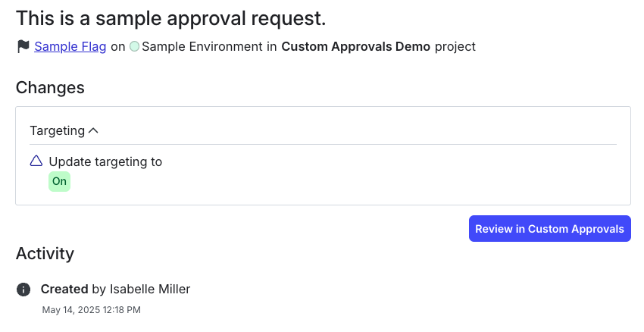This screenshot has width=644, height=332.
Task: Click the Custom Approvals Demo project name
Action: (355, 47)
